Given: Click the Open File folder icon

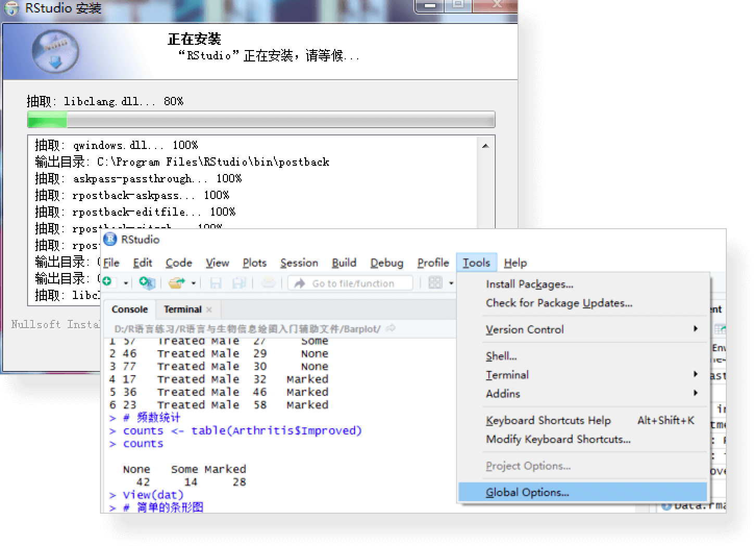Looking at the screenshot, I should click(x=177, y=283).
